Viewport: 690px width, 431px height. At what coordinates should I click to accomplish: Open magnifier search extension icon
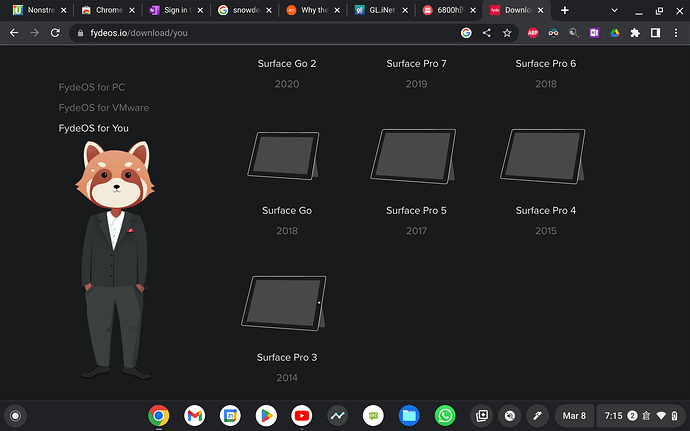click(x=573, y=33)
